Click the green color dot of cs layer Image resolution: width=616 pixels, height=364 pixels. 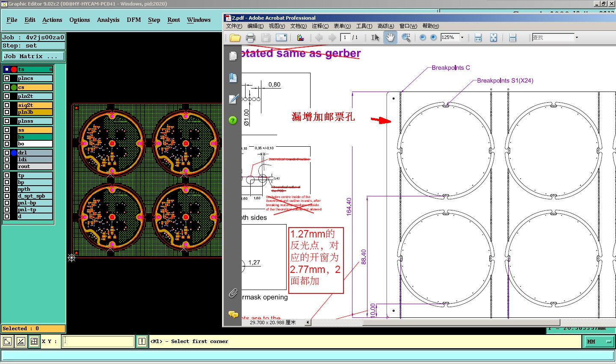tap(14, 87)
